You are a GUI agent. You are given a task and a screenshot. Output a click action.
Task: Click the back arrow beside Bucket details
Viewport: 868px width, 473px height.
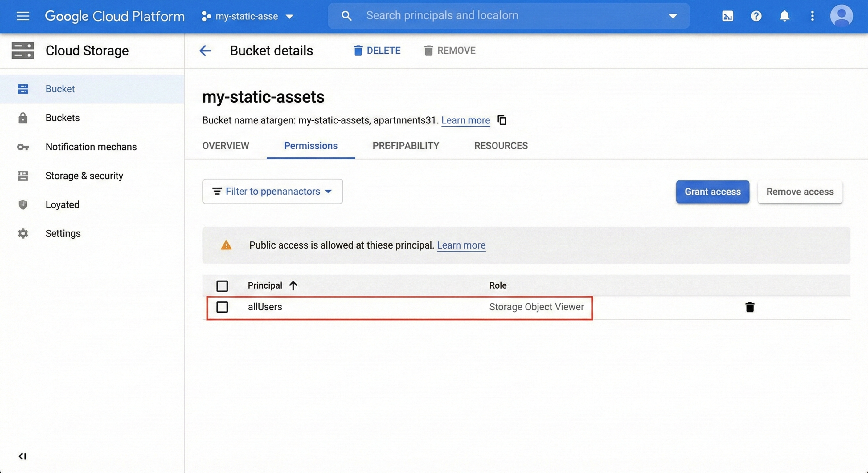click(205, 51)
